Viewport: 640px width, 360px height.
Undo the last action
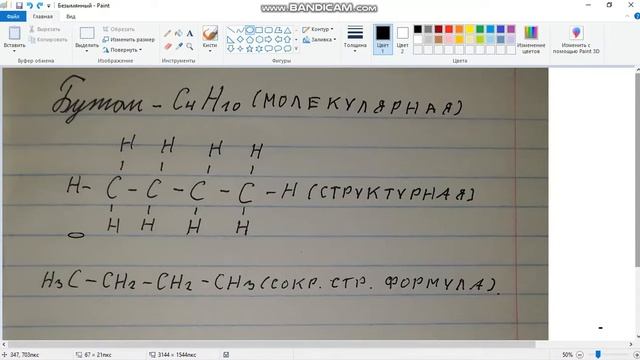pyautogui.click(x=29, y=5)
